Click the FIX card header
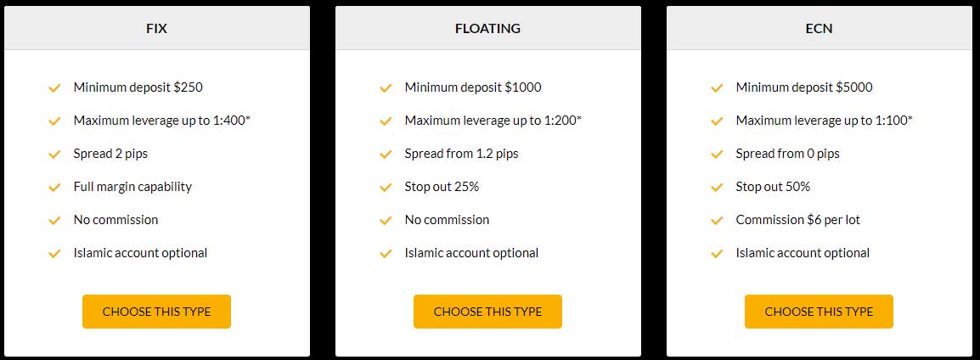Viewport: 980px width, 360px height. click(x=156, y=28)
